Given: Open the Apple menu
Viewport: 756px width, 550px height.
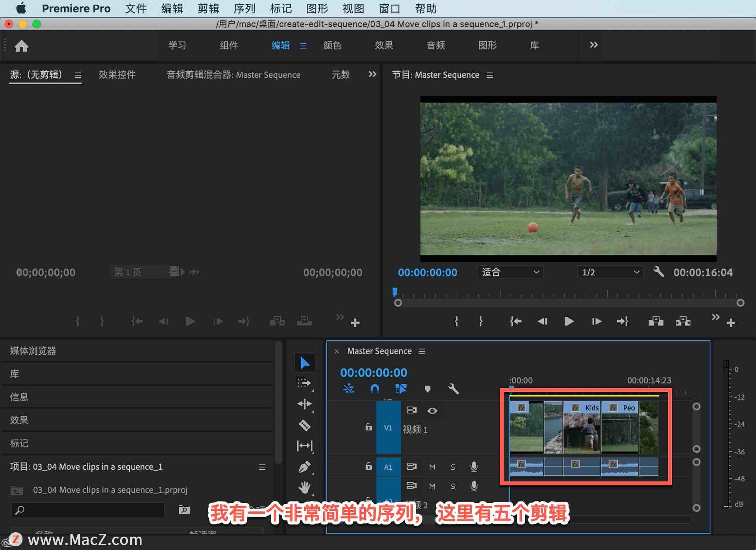Looking at the screenshot, I should (21, 8).
